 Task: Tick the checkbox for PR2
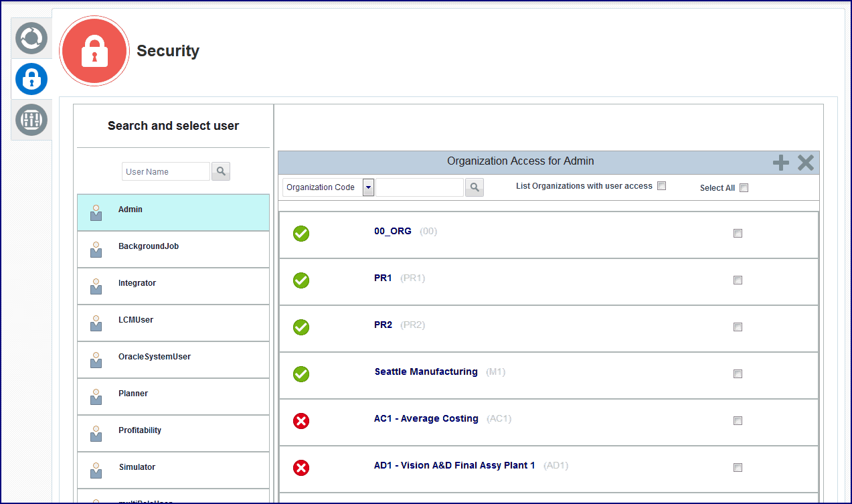[x=738, y=327]
